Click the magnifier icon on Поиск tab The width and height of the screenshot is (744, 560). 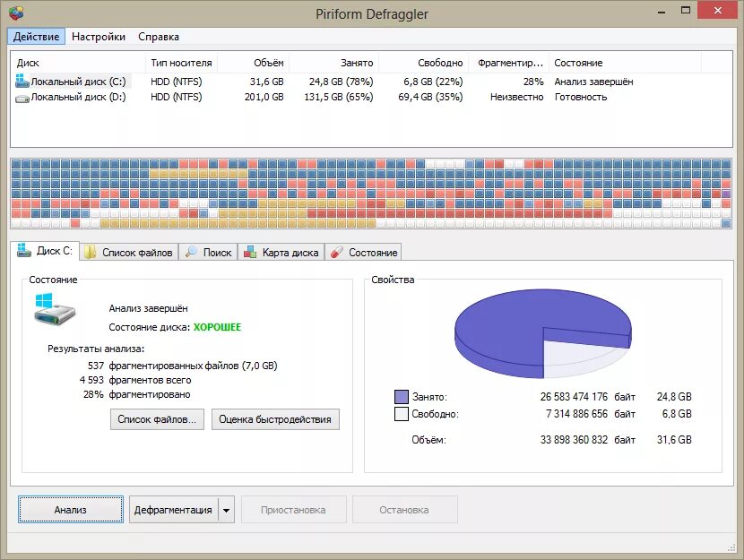[192, 251]
